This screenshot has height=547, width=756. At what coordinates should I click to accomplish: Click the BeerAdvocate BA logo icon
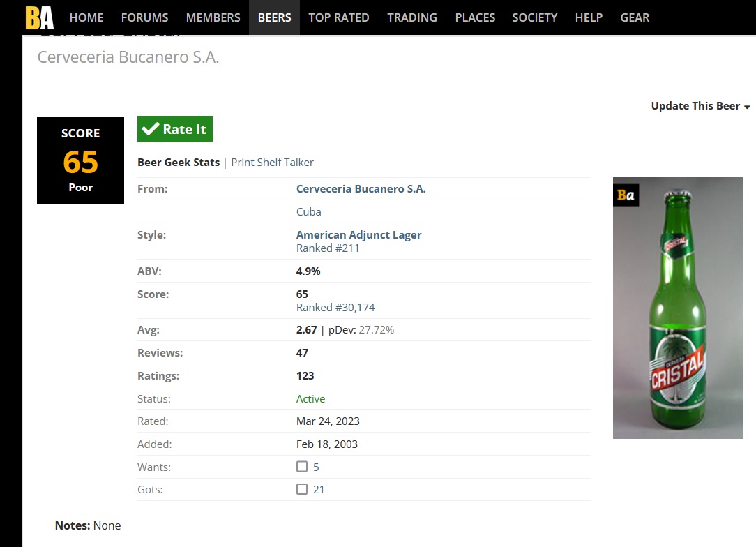click(39, 17)
